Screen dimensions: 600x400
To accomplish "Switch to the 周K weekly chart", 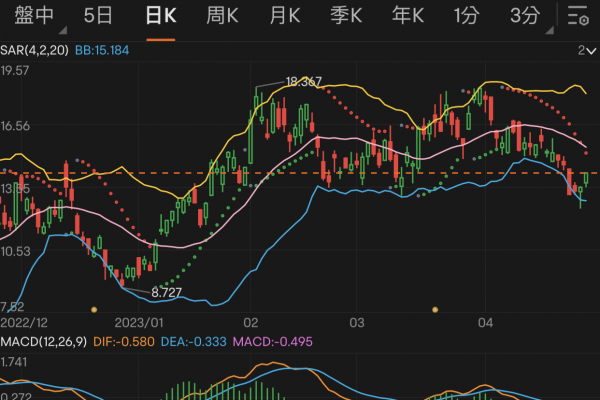I will click(x=222, y=15).
